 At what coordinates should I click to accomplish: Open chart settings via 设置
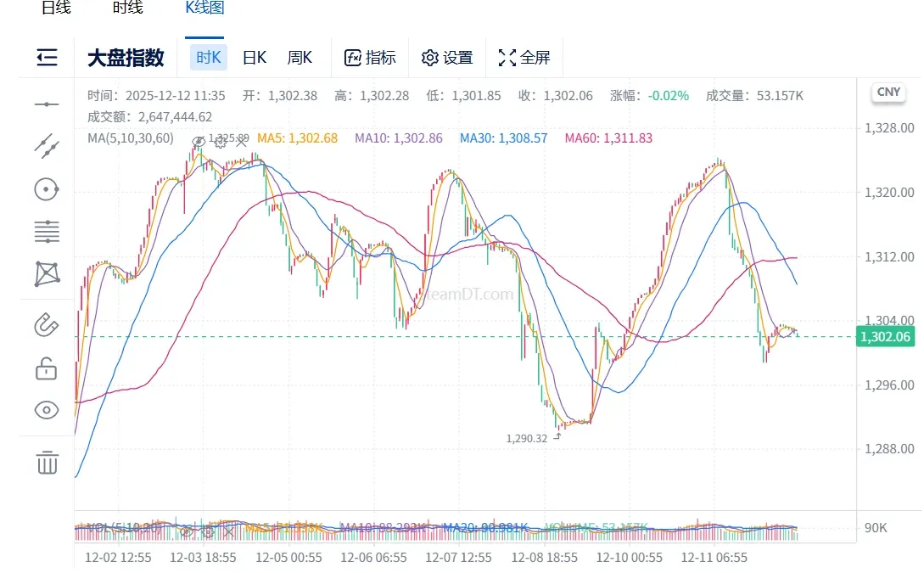(x=447, y=57)
